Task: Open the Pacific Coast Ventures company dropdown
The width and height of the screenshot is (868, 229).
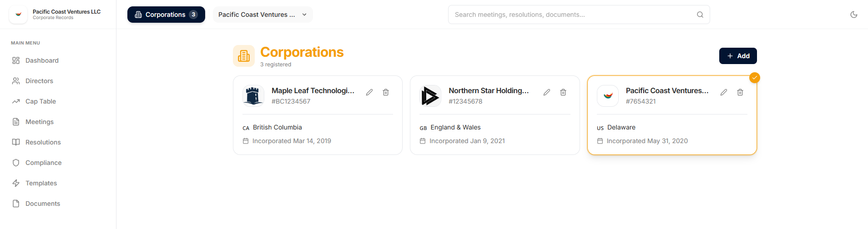Action: pos(262,15)
